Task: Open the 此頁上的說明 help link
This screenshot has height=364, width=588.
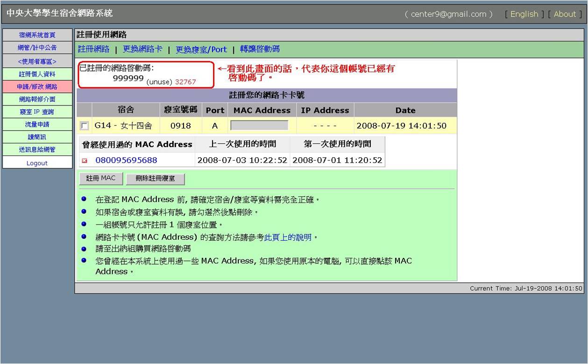Action: coord(288,237)
